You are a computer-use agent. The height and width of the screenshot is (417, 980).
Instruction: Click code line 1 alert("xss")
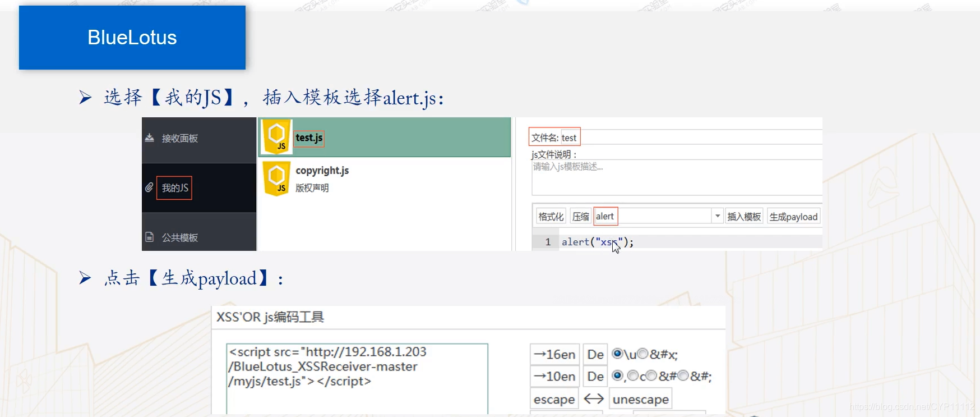point(598,242)
